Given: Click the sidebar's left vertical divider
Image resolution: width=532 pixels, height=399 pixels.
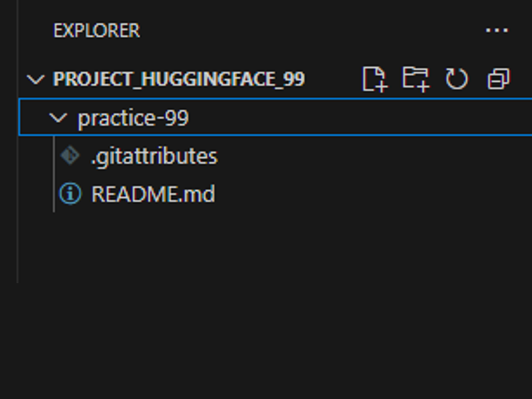Looking at the screenshot, I should 18,199.
